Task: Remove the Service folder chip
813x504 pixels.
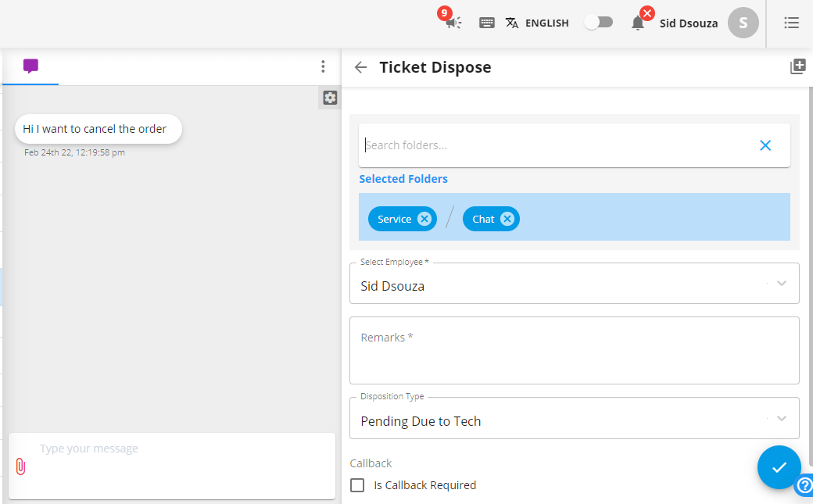Action: (x=424, y=219)
